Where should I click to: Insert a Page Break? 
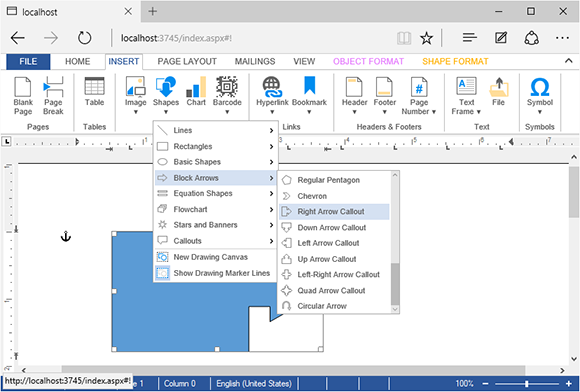click(53, 95)
